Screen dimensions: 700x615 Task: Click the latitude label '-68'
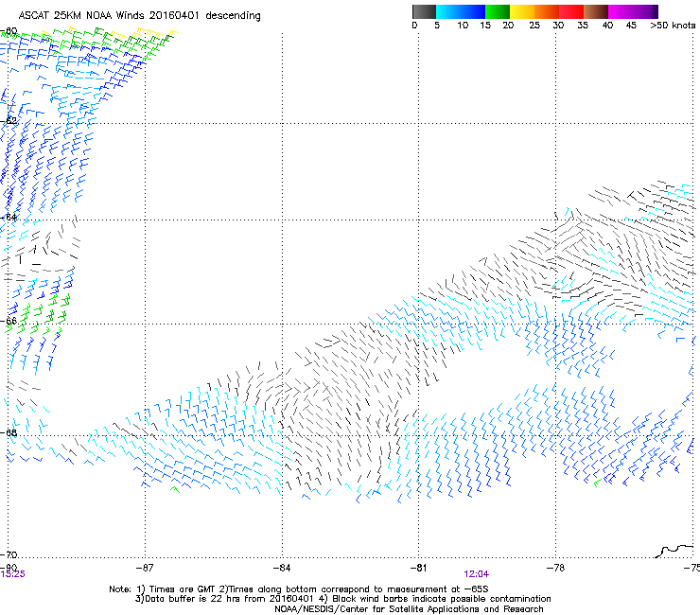click(x=9, y=432)
